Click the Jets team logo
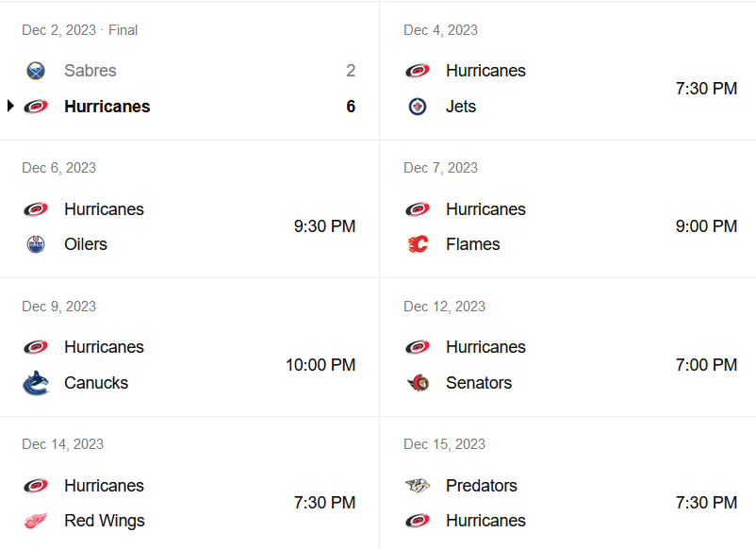Viewport: 756px width, 549px height. [x=418, y=107]
